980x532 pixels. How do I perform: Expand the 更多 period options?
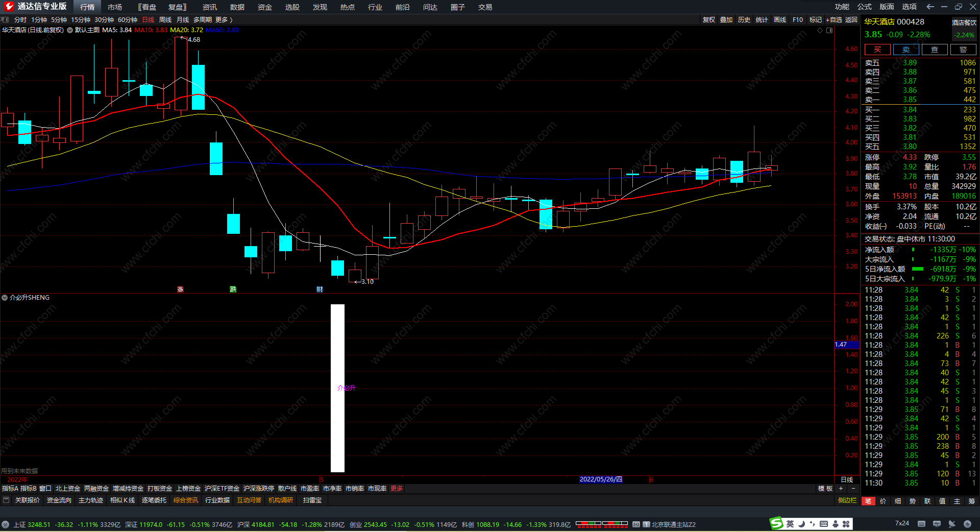[224, 19]
